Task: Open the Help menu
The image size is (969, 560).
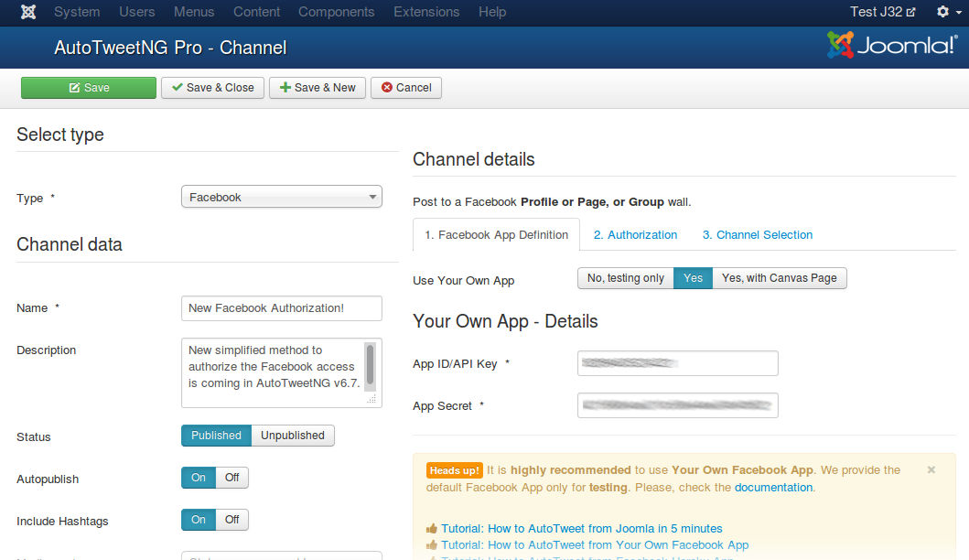Action: coord(492,12)
